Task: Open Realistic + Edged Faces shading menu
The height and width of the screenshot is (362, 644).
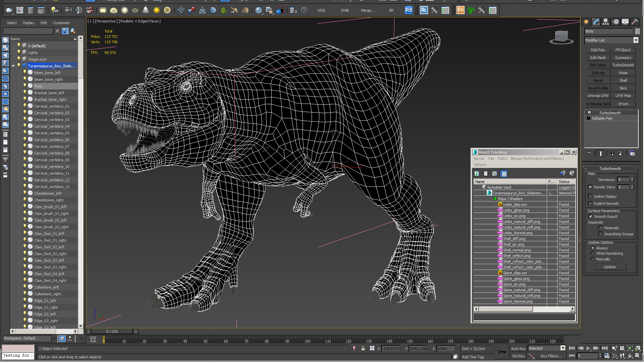Action: click(140, 21)
